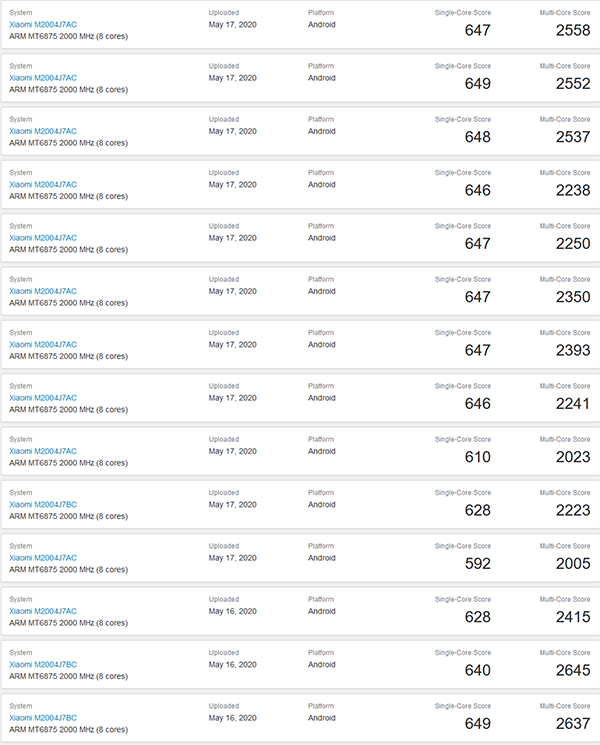Click the Xiaomi M2004J7AC entry scoring 2537

point(43,131)
